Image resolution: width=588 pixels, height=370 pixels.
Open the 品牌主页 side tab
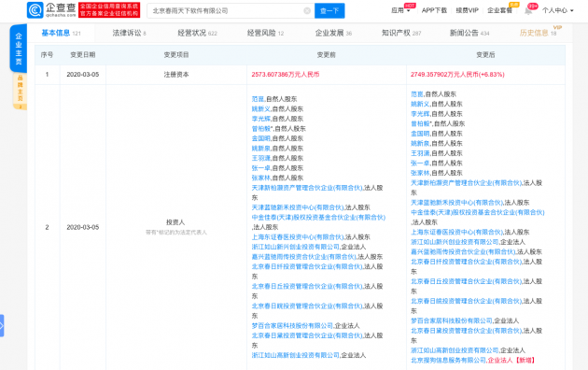click(x=20, y=92)
